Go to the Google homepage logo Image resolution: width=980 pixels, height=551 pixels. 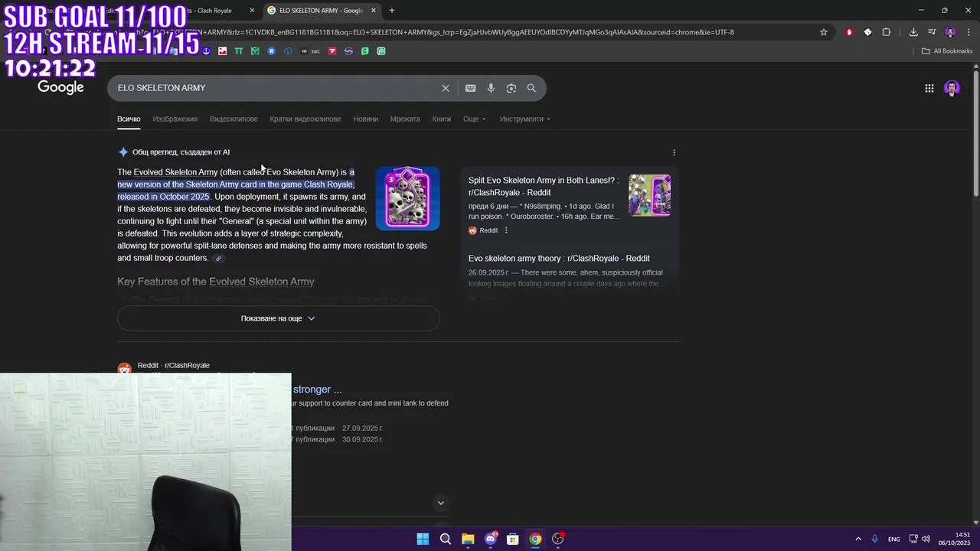tap(60, 87)
